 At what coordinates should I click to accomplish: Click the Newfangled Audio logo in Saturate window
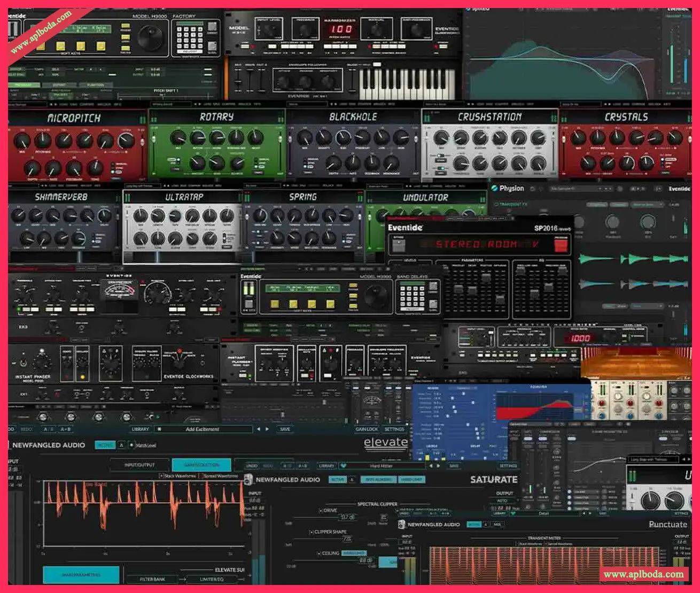(x=248, y=480)
